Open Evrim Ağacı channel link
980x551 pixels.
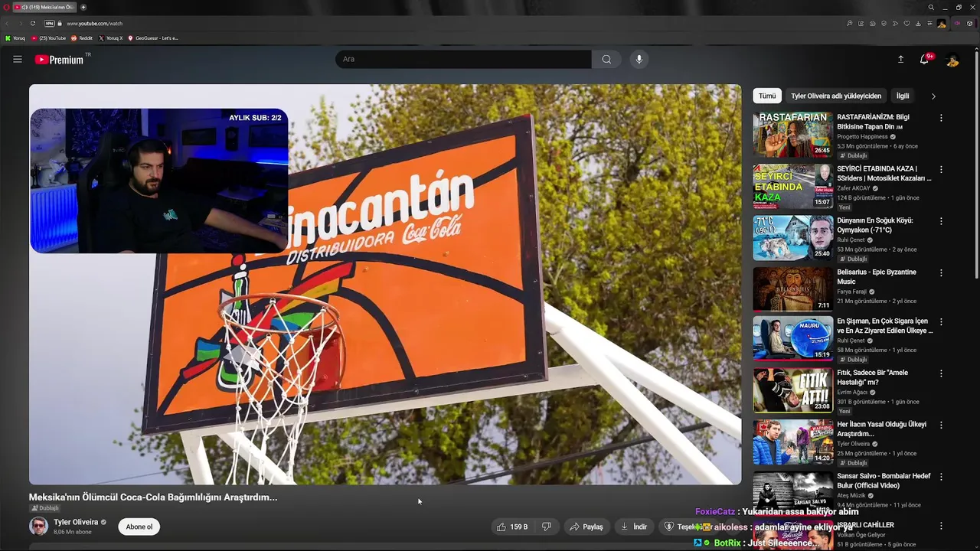pos(851,392)
